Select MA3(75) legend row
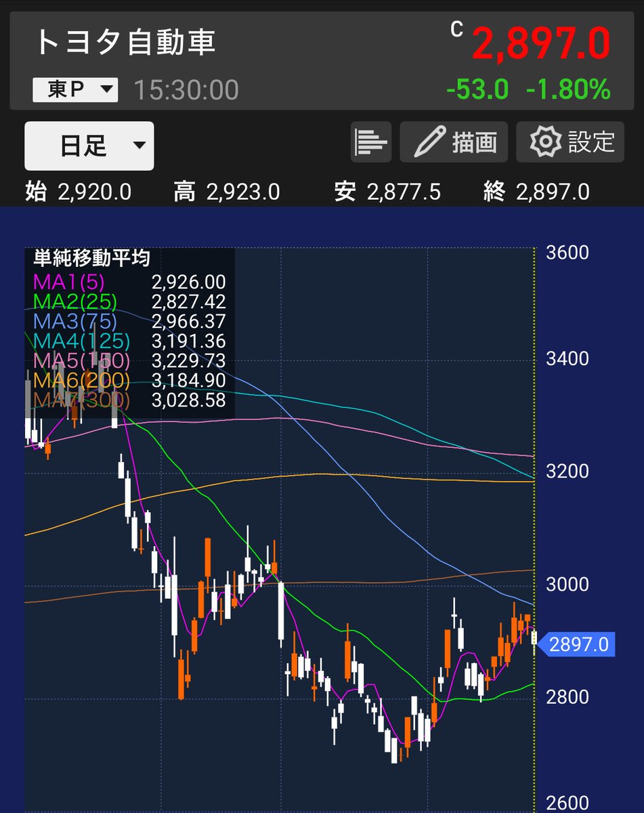This screenshot has height=813, width=644. click(x=129, y=321)
